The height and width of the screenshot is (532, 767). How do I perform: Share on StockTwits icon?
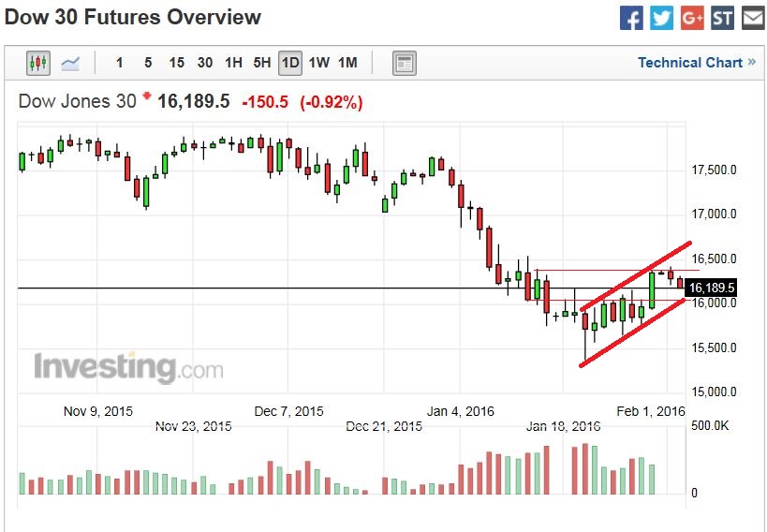click(x=722, y=18)
